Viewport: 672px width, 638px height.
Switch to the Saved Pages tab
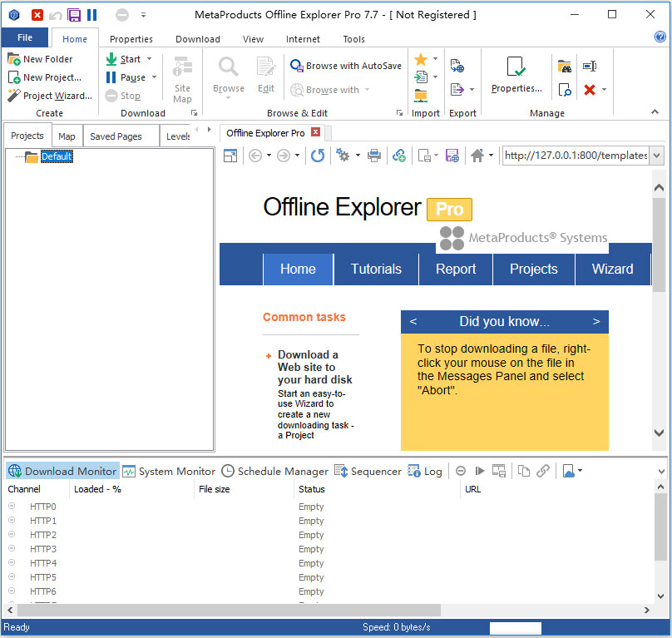(x=116, y=136)
